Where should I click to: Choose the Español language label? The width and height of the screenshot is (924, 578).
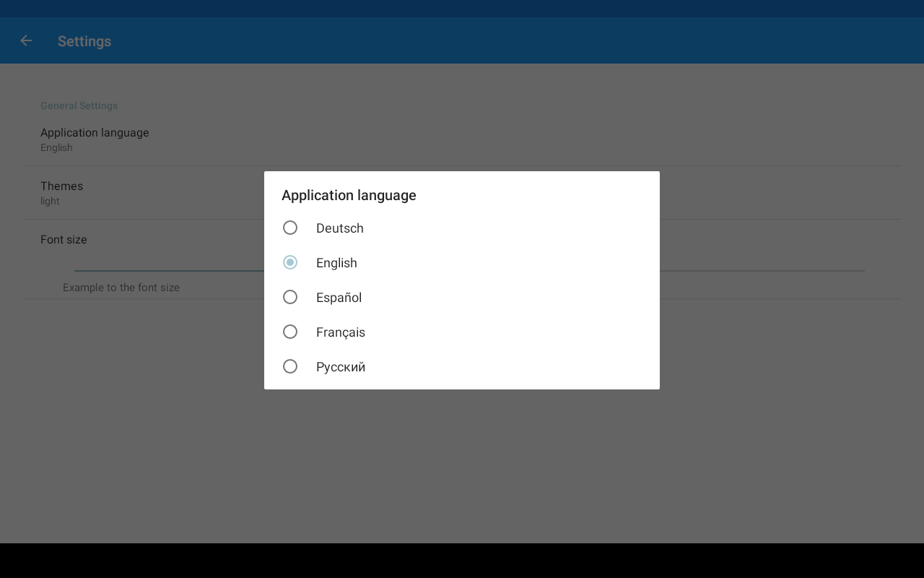pos(339,298)
